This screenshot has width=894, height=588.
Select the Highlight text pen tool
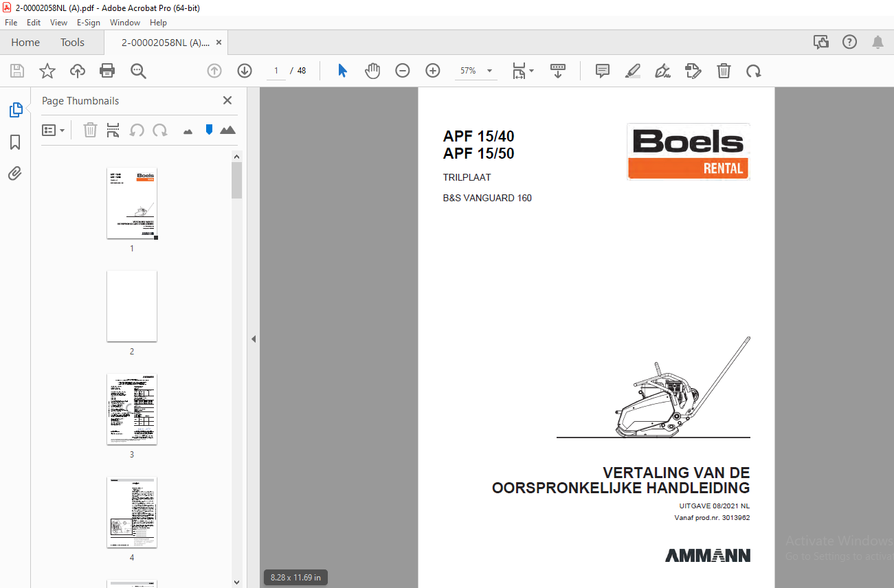point(633,71)
